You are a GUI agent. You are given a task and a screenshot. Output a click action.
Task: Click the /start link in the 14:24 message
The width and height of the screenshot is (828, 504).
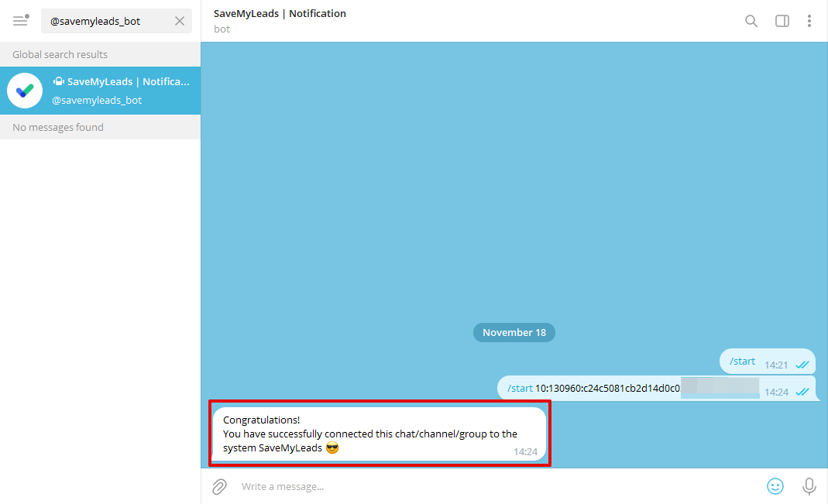click(520, 389)
